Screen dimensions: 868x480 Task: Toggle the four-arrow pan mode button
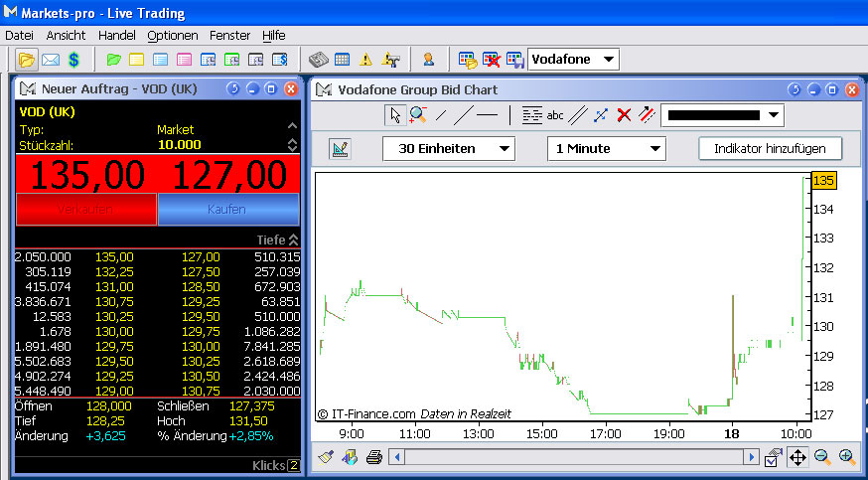click(797, 457)
